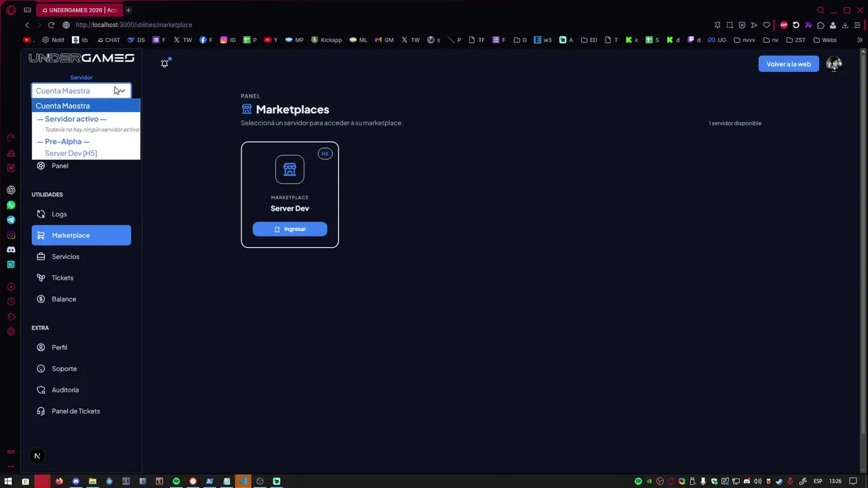
Task: Open Soporte in the sidebar
Action: coord(81,369)
